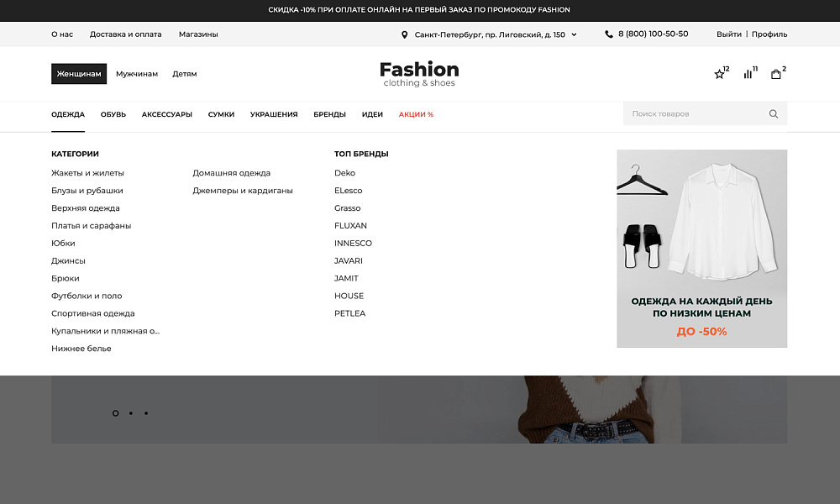Click the location pin icon
Viewport: 840px width, 504px height.
pyautogui.click(x=406, y=34)
